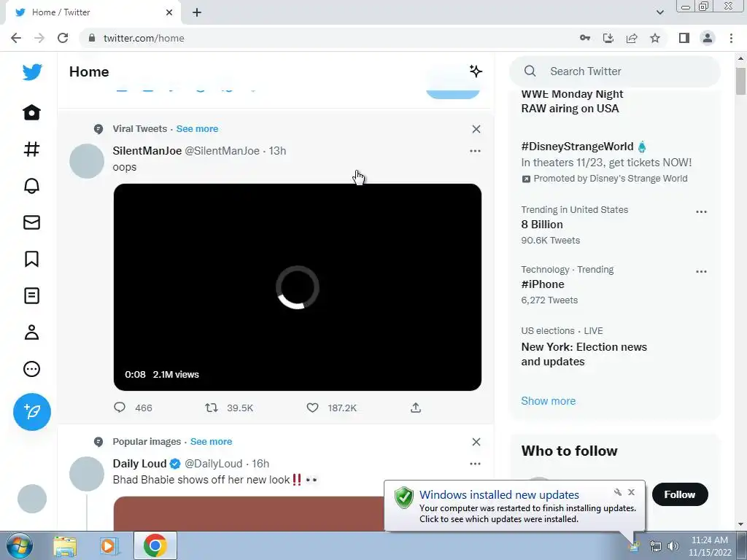Image resolution: width=747 pixels, height=560 pixels.
Task: Click the volume speaker tray icon
Action: pos(673,546)
